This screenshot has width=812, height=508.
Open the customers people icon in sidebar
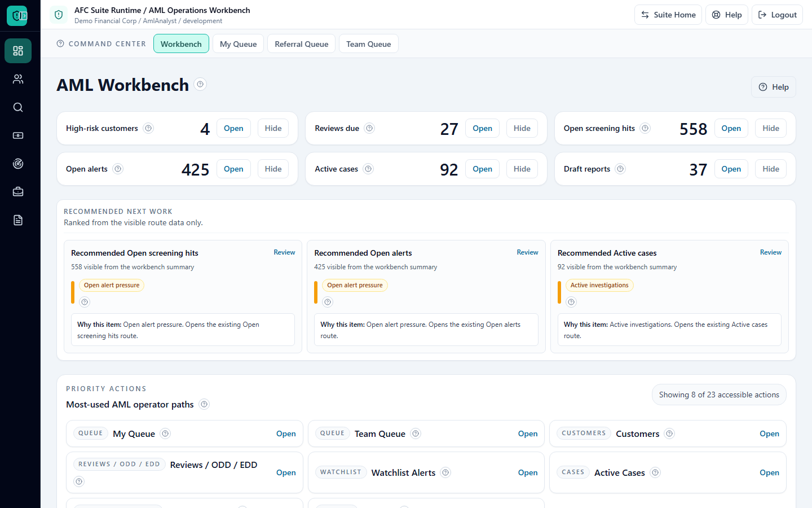18,79
